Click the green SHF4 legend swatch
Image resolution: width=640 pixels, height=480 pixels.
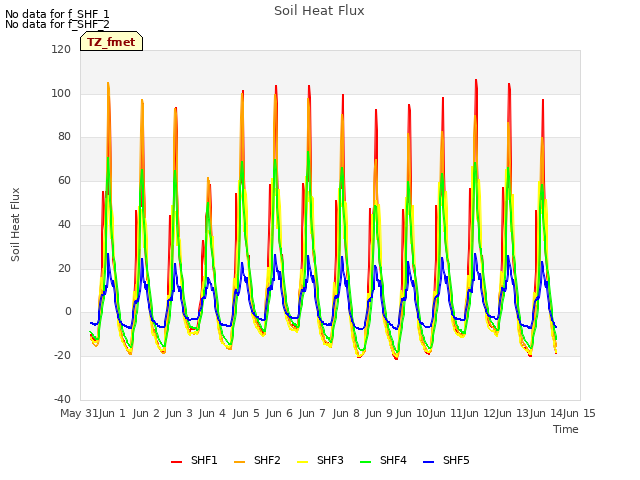[366, 462]
